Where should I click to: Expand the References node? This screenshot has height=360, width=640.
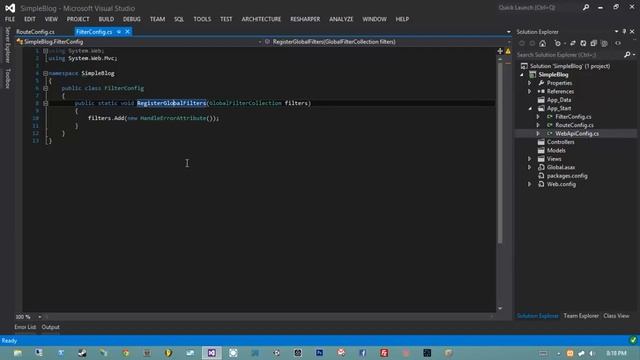[x=530, y=91]
